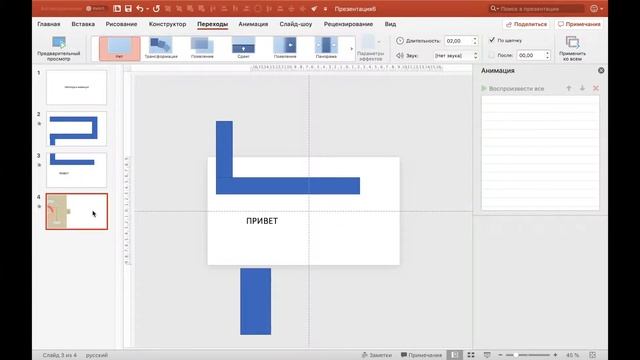Start slide show from status bar icon
This screenshot has width=640, height=360.
487,355
